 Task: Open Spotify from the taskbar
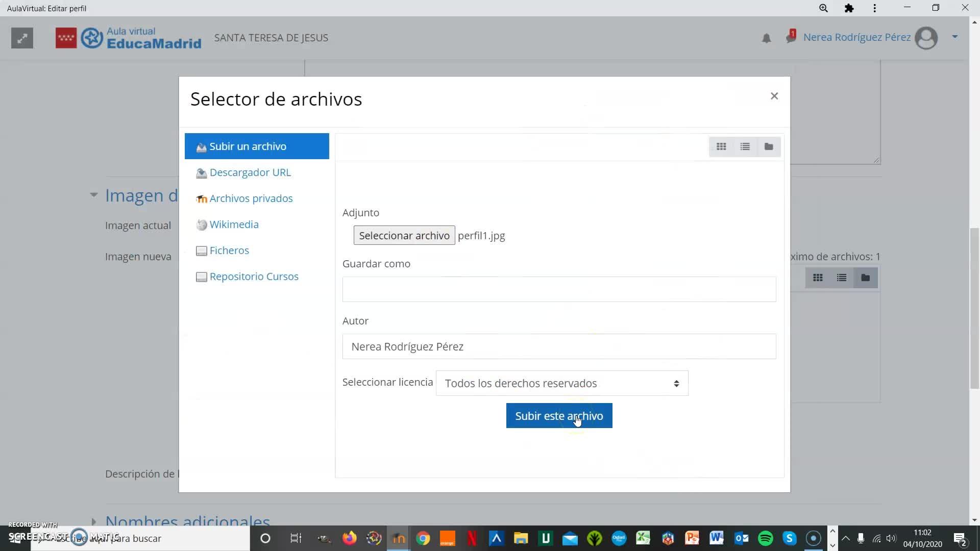(x=765, y=538)
